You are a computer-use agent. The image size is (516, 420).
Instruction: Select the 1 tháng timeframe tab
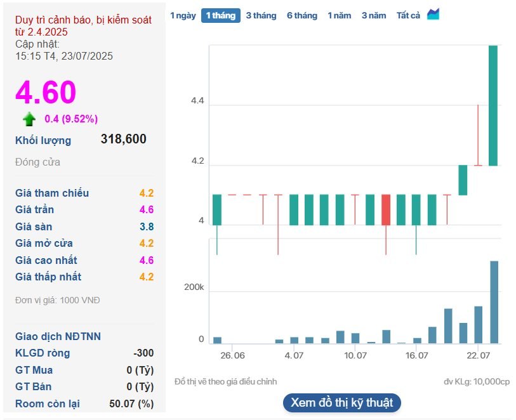click(220, 16)
